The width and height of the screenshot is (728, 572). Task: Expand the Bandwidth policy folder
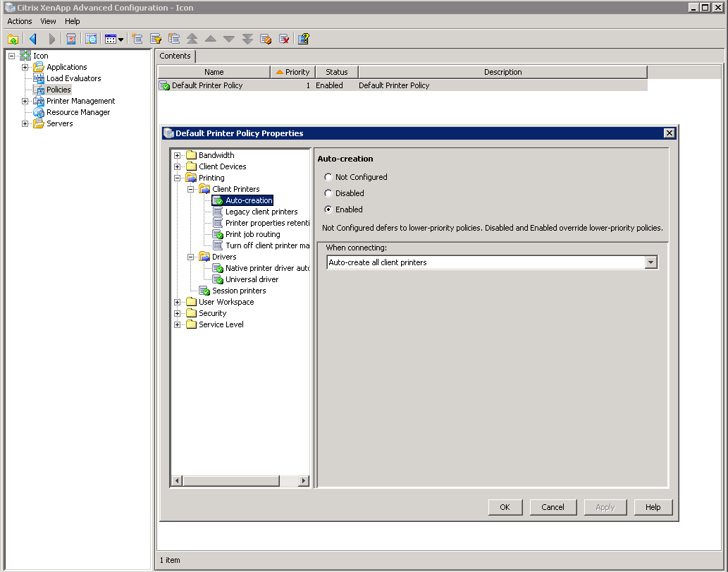(178, 155)
